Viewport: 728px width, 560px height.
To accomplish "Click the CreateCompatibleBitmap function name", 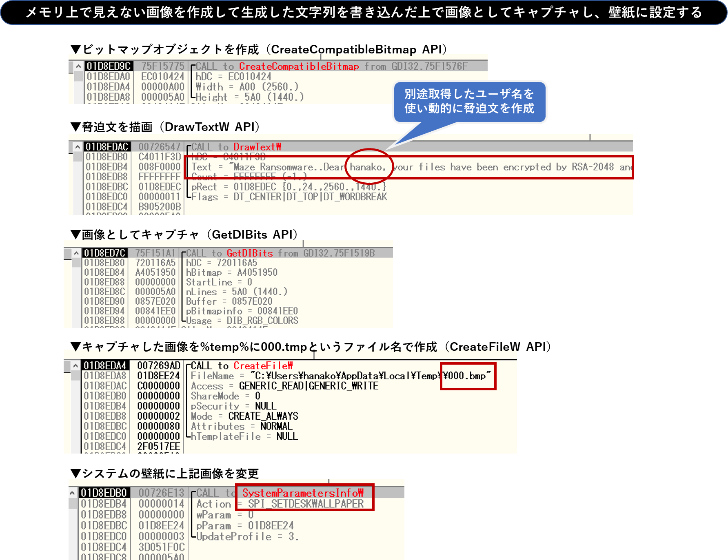I will pyautogui.click(x=299, y=66).
